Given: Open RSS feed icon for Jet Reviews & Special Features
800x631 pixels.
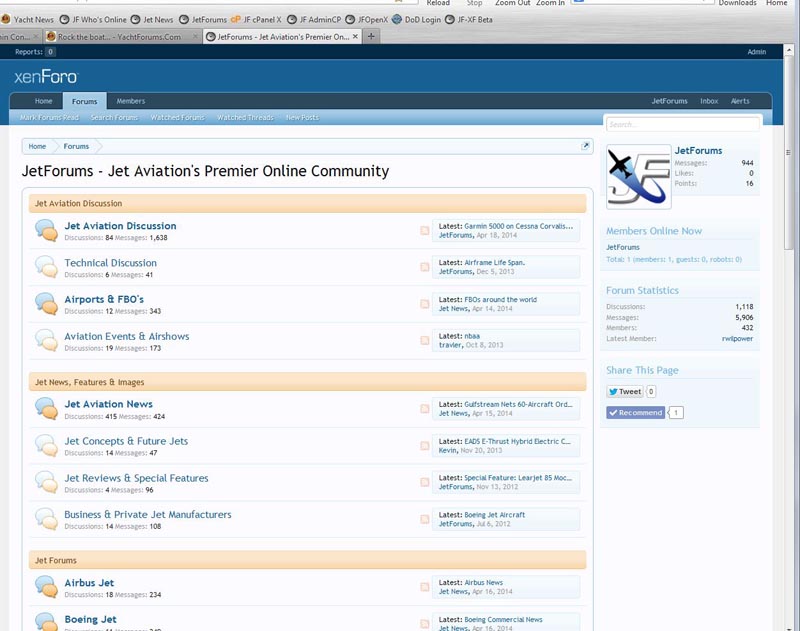Looking at the screenshot, I should pos(424,483).
